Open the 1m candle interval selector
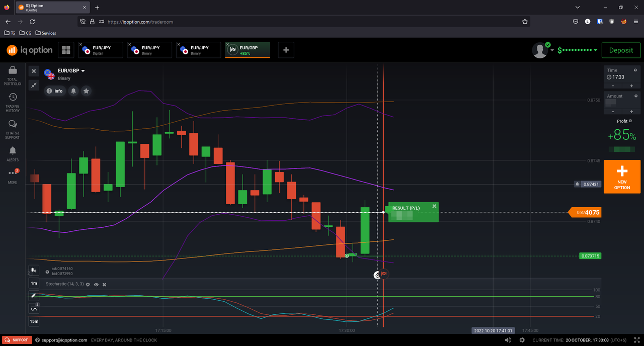 tap(34, 283)
